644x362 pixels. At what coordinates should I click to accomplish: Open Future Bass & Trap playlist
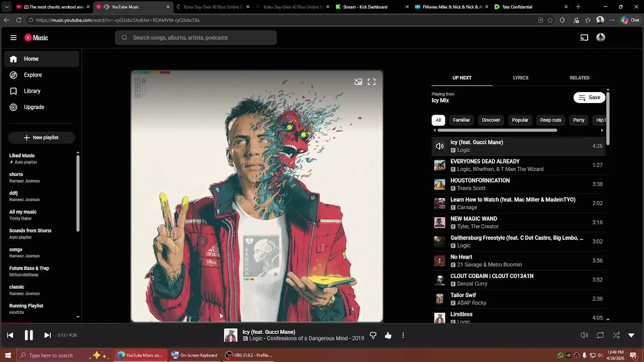pos(40,271)
